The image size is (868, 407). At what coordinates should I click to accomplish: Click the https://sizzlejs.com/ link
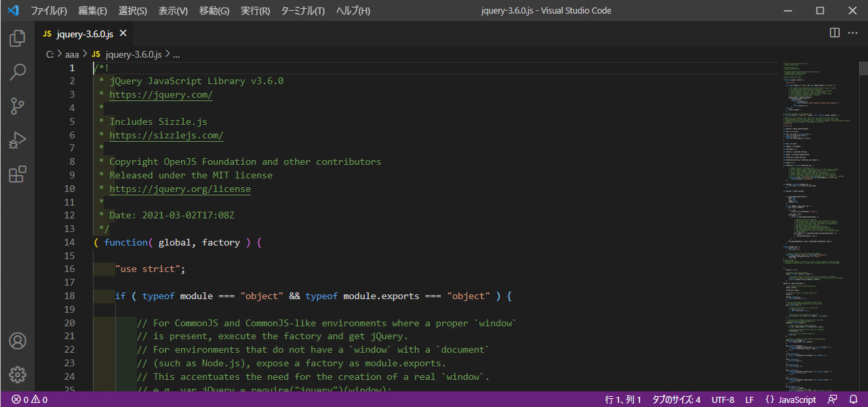pos(166,135)
